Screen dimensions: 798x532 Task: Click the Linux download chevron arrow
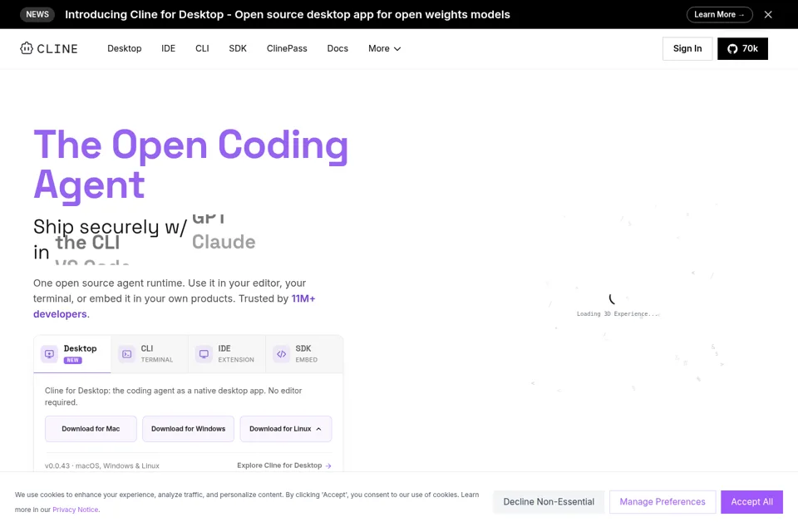point(318,429)
